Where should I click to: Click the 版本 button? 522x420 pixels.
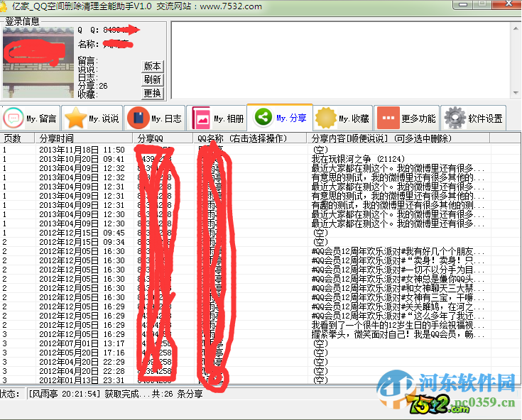[152, 66]
